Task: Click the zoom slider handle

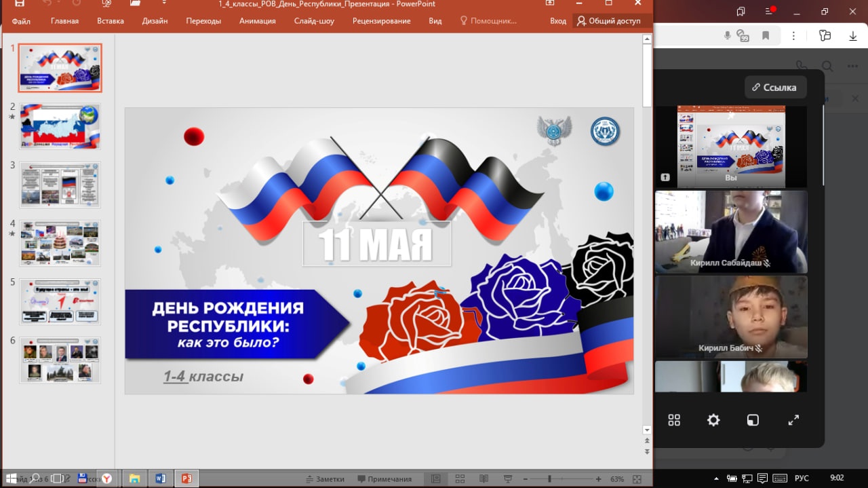Action: [x=549, y=478]
